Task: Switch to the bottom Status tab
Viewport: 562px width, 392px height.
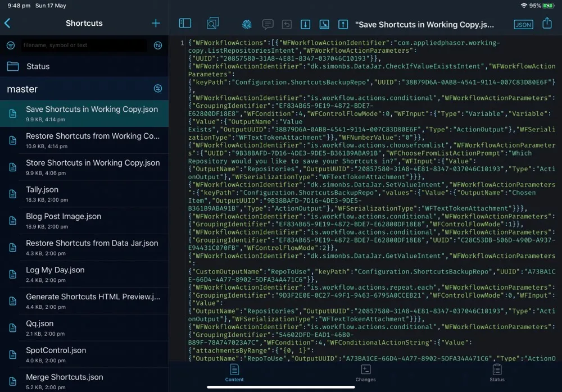Action: (x=497, y=372)
